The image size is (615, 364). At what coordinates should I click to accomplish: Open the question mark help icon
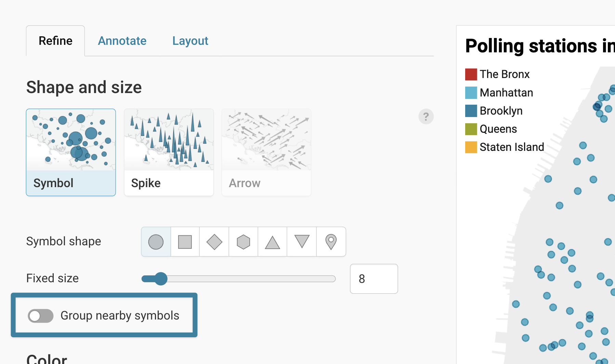[426, 117]
